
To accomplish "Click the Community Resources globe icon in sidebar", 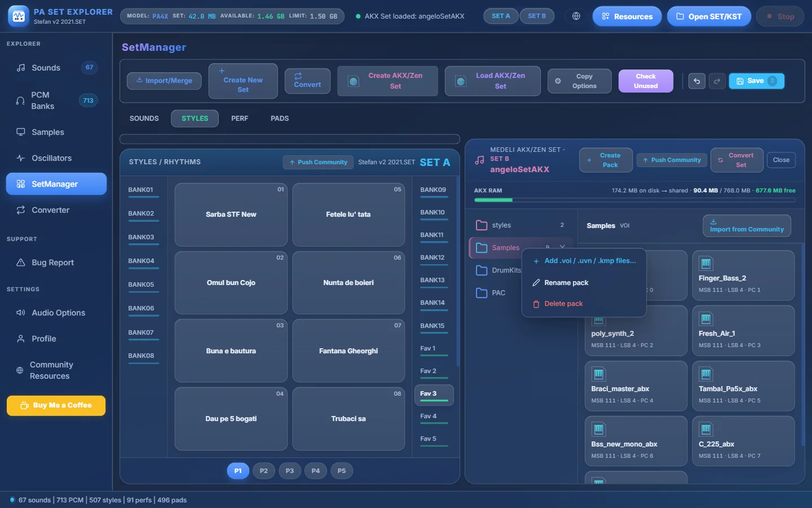I will tap(20, 370).
